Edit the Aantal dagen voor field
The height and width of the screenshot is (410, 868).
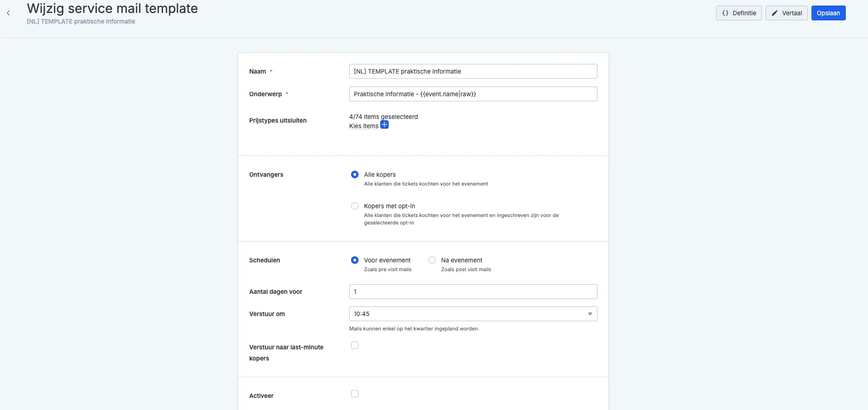click(x=473, y=292)
